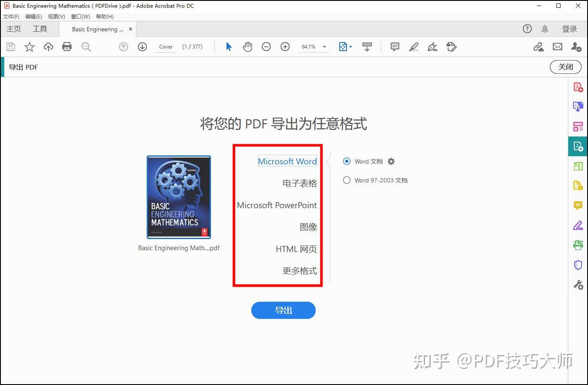Click the active Export PDF sidebar icon
This screenshot has width=588, height=385.
tap(578, 147)
